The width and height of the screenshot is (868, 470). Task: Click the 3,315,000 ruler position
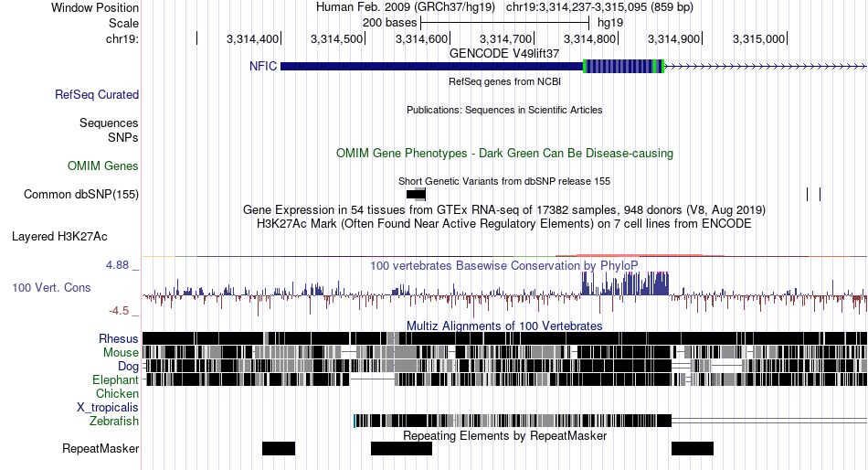tap(758, 38)
